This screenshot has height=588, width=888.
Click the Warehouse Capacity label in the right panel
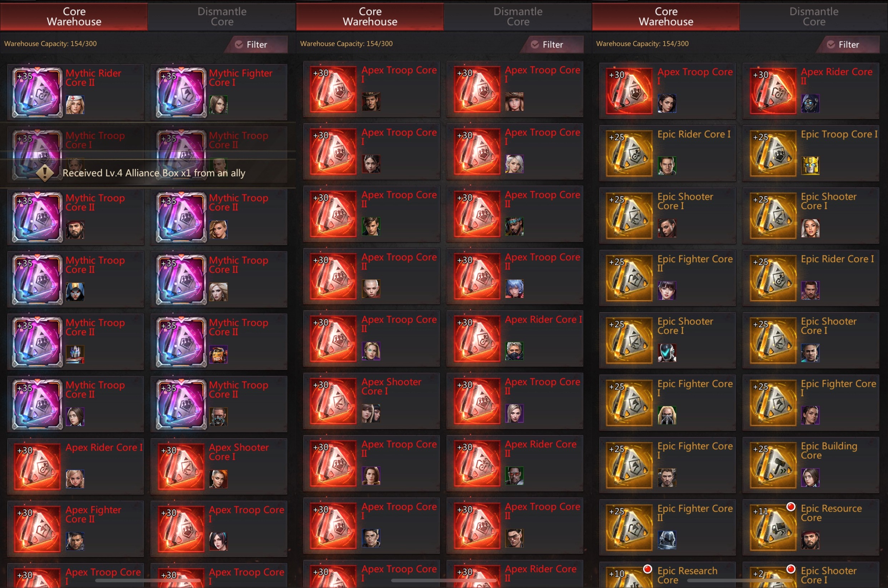pyautogui.click(x=642, y=44)
